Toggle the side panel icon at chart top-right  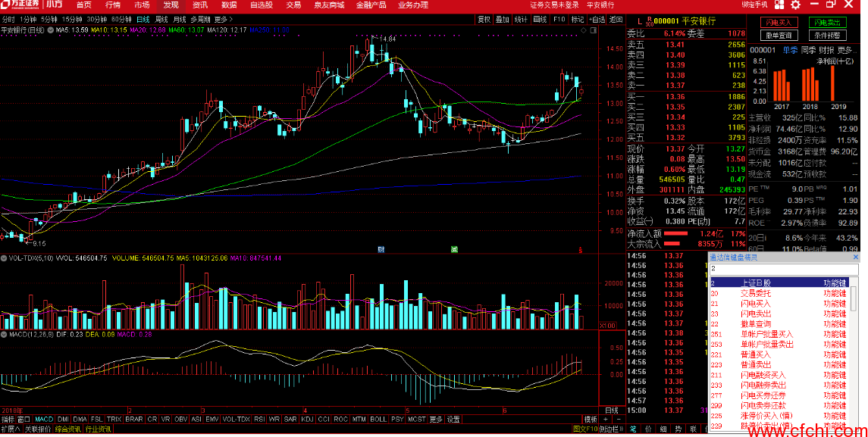[593, 30]
